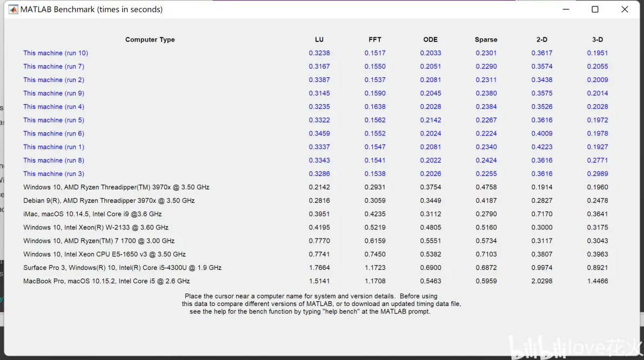This screenshot has height=360, width=644.
Task: Select the "This machine (run 7)" row label
Action: (54, 66)
